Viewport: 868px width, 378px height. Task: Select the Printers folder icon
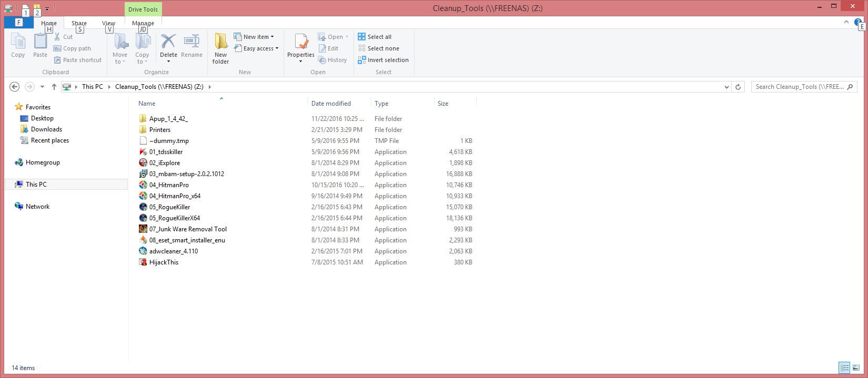point(143,130)
